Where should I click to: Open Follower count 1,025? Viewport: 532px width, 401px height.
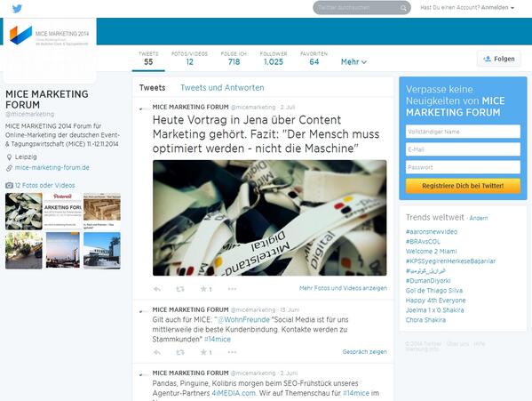pos(274,59)
